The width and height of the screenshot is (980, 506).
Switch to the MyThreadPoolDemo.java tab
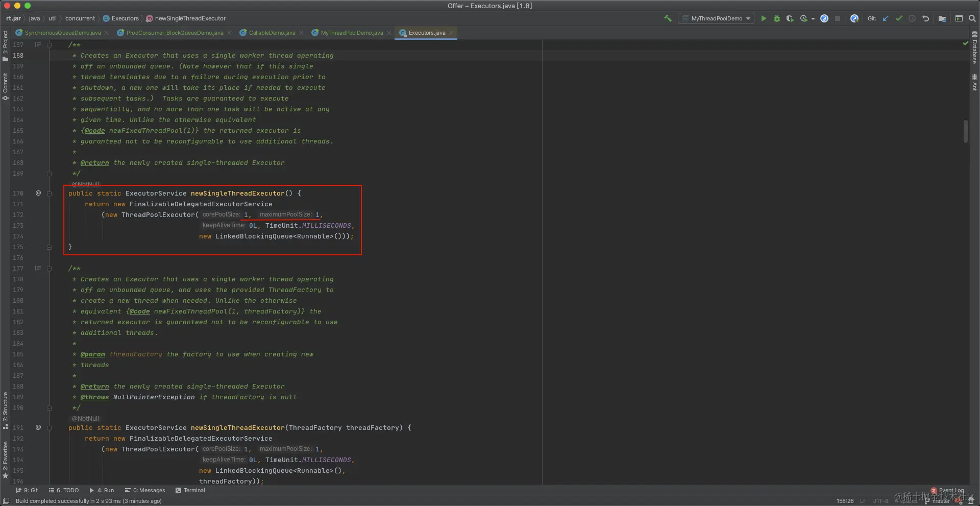pos(352,33)
